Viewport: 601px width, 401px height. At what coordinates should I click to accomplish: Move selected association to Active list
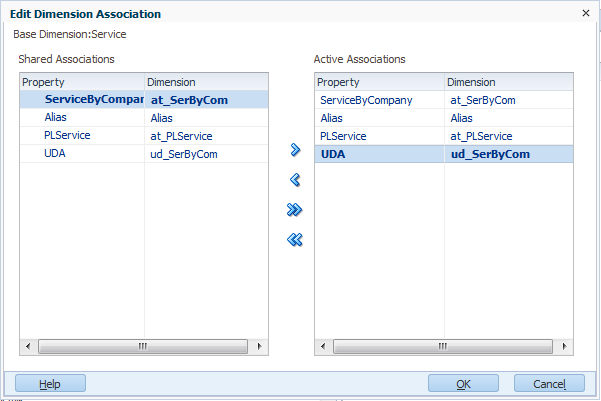point(295,150)
